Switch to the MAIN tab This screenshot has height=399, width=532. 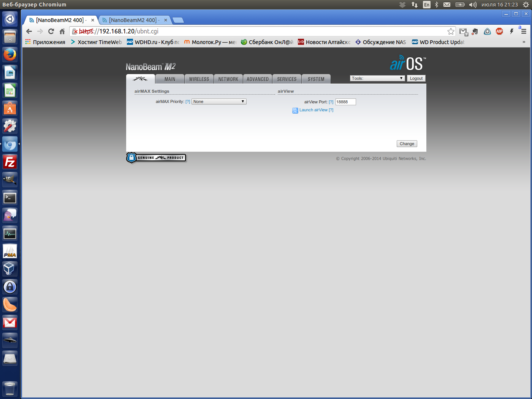[170, 79]
